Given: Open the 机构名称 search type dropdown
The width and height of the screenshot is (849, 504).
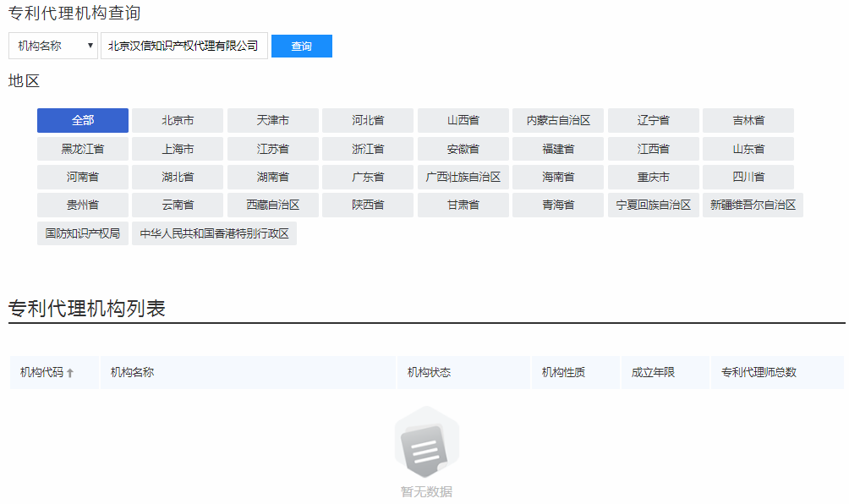Looking at the screenshot, I should click(x=52, y=46).
